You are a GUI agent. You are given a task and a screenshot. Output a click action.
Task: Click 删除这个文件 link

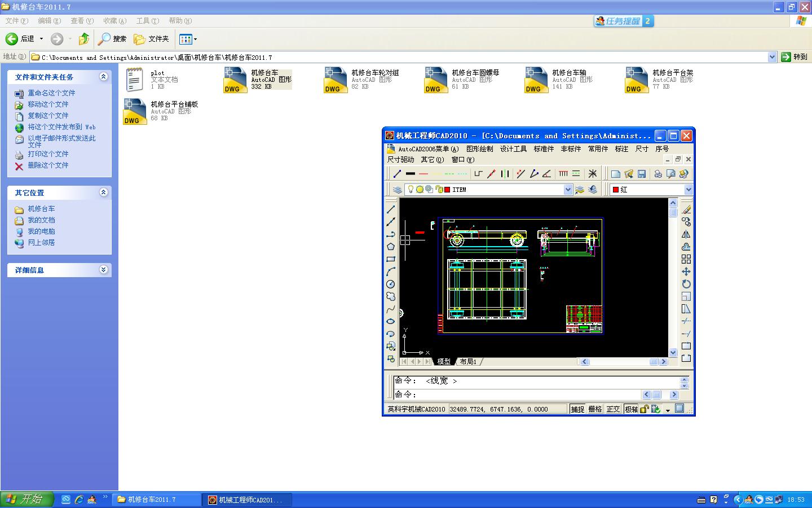click(48, 165)
